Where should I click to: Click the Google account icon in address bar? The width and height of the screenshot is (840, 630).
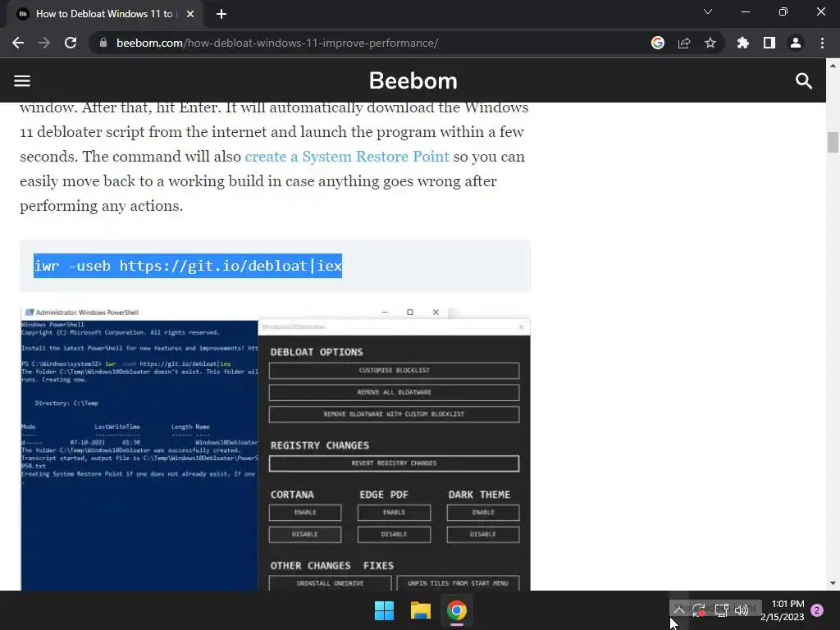(658, 43)
